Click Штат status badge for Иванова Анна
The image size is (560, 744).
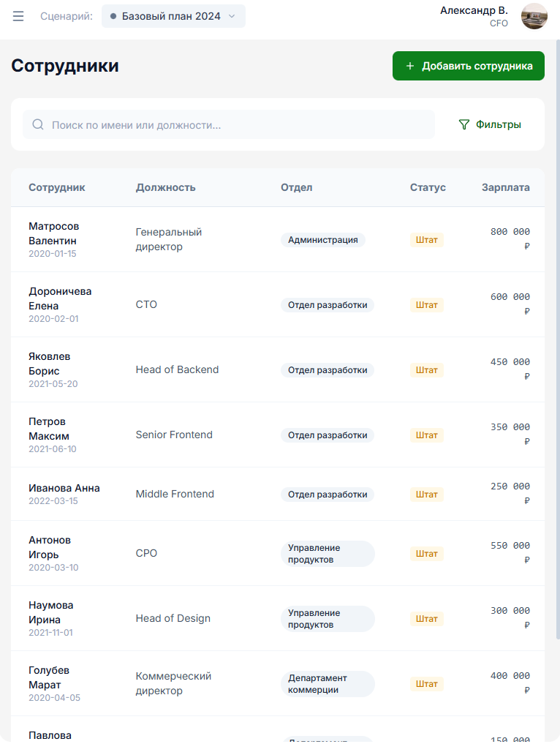426,495
